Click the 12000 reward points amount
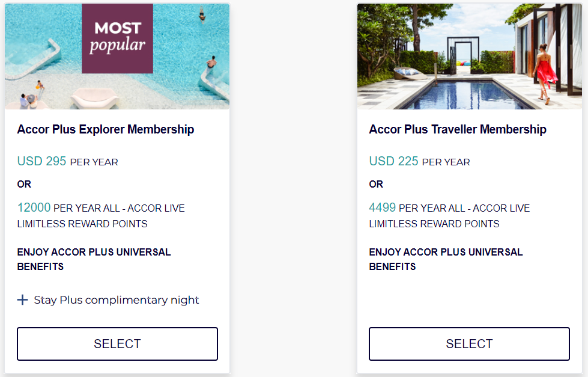The width and height of the screenshot is (588, 377). (x=34, y=207)
